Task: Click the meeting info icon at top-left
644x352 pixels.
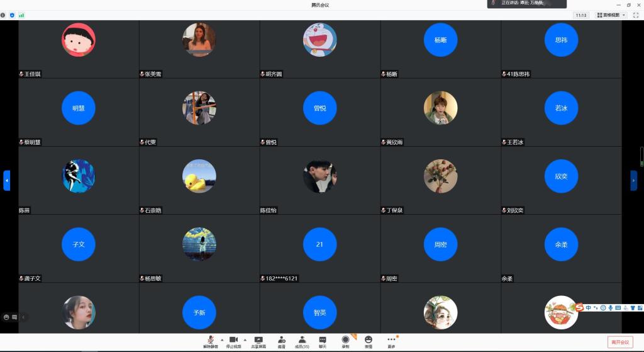Action: click(3, 14)
